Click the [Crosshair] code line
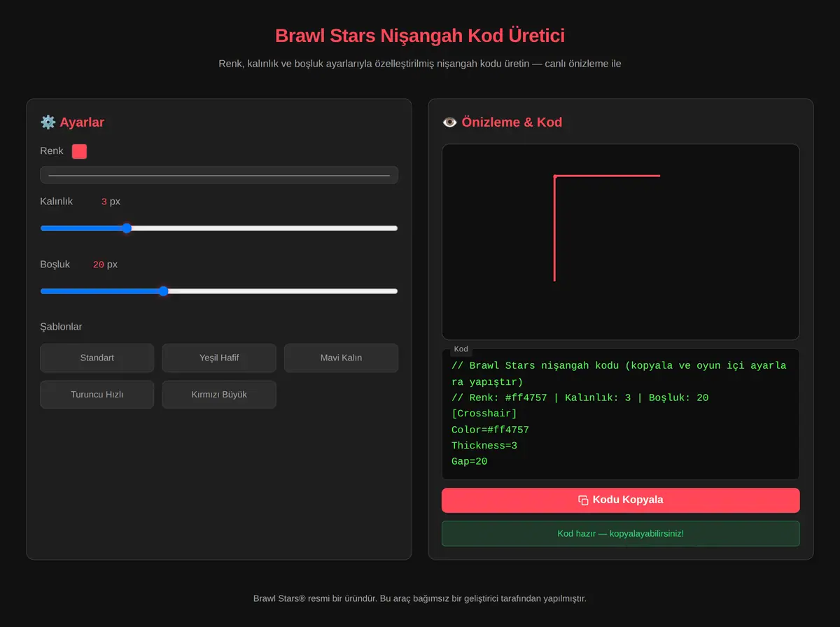This screenshot has width=840, height=627. [x=484, y=414]
